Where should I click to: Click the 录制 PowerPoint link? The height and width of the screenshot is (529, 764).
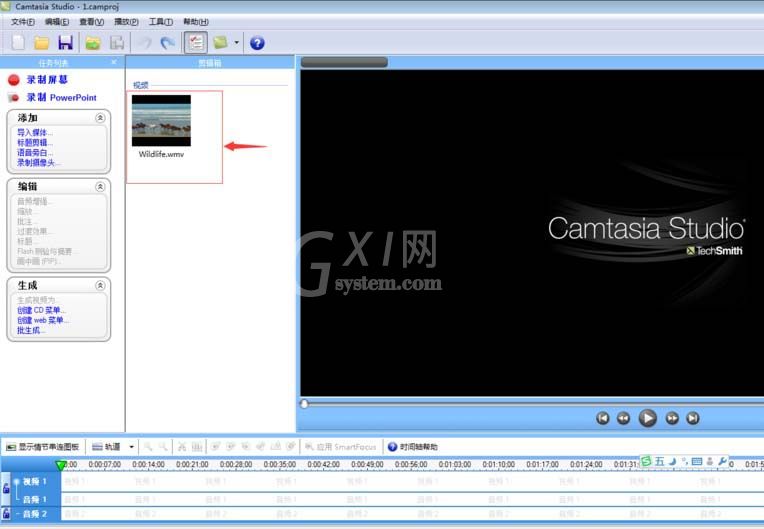(61, 97)
